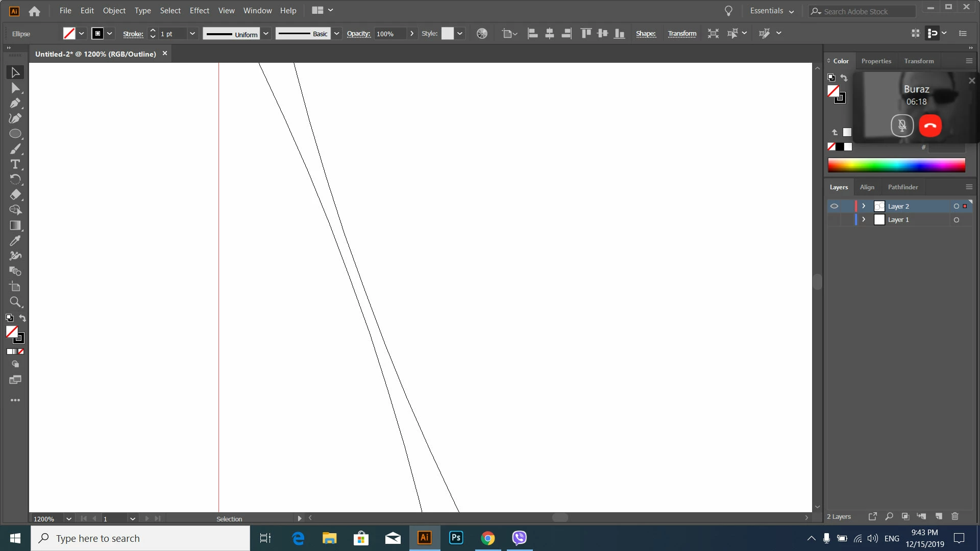The image size is (980, 551).
Task: Open the Effect menu
Action: tap(199, 11)
